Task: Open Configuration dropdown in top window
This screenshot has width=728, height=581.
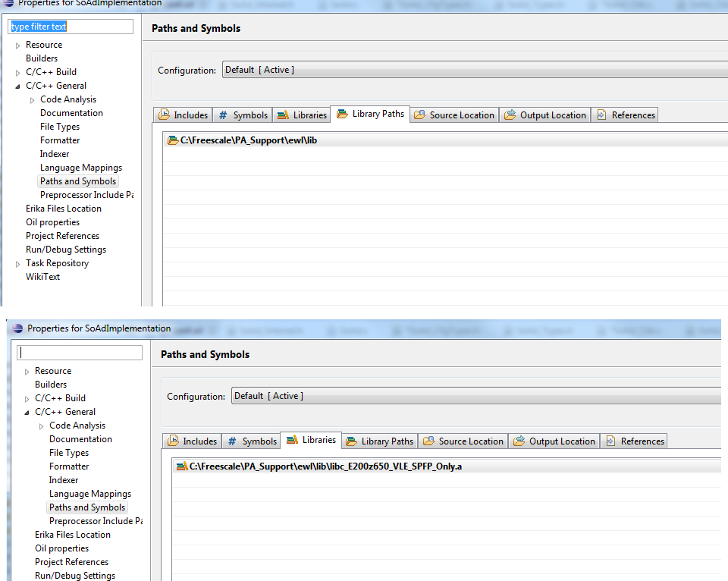Action: (x=475, y=70)
